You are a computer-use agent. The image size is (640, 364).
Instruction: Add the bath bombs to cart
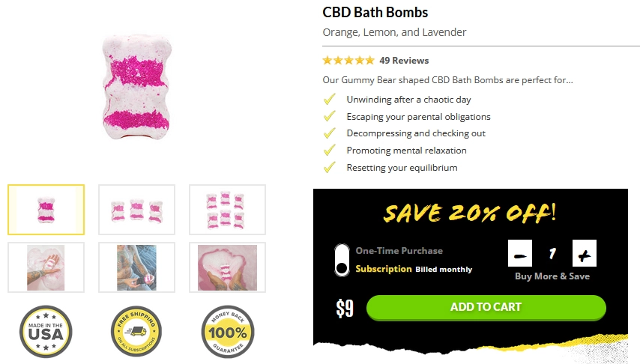[x=486, y=307]
